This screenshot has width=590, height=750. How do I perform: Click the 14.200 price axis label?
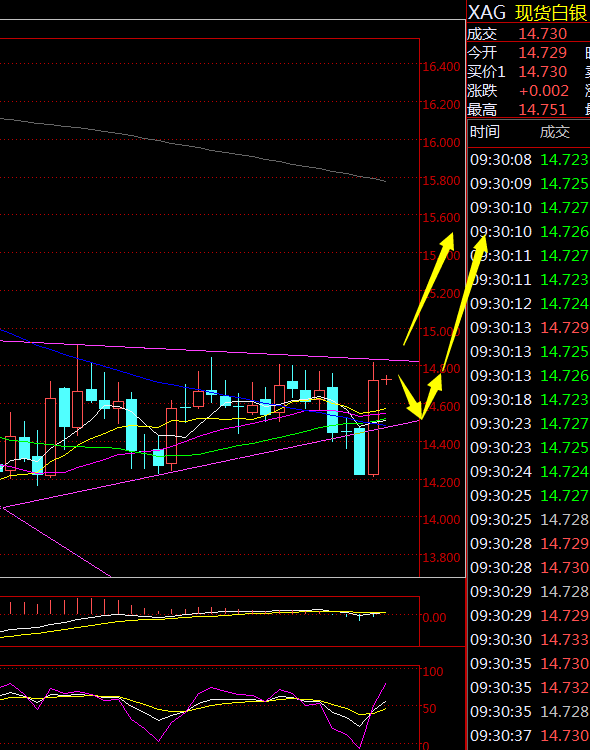[x=441, y=483]
